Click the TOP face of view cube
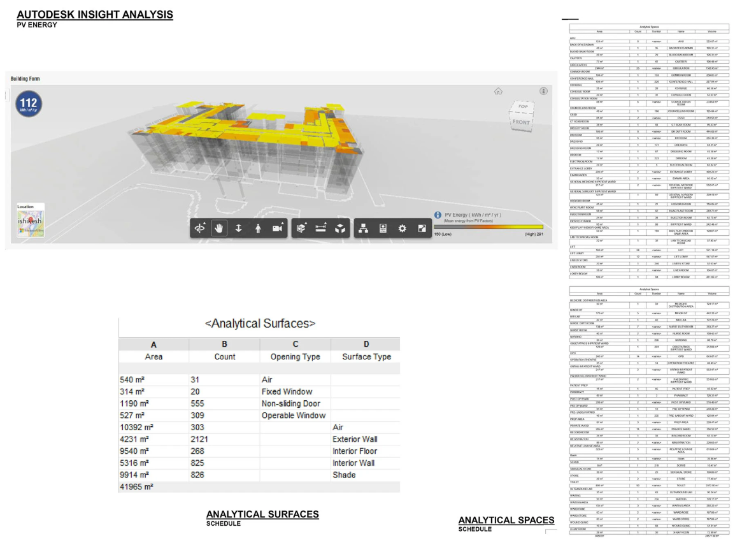This screenshot has height=543, width=756. [523, 106]
